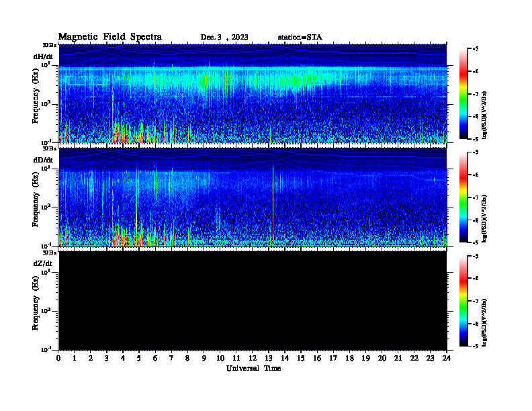
Task: Click the hour "0" tick label
Action: [58, 359]
